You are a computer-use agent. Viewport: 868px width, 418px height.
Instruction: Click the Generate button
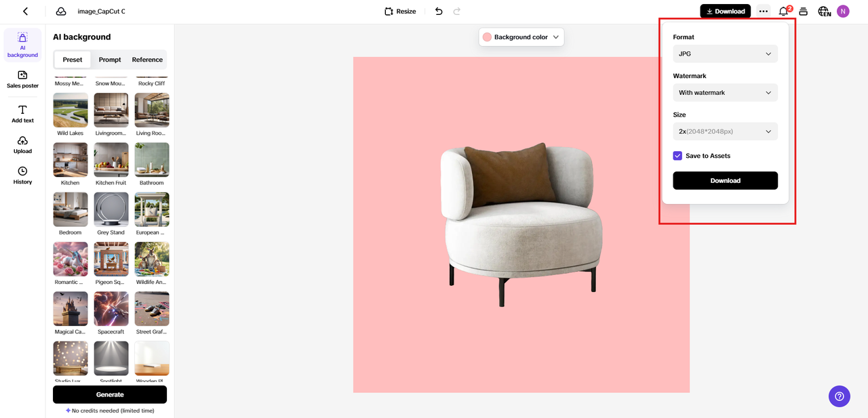[110, 394]
